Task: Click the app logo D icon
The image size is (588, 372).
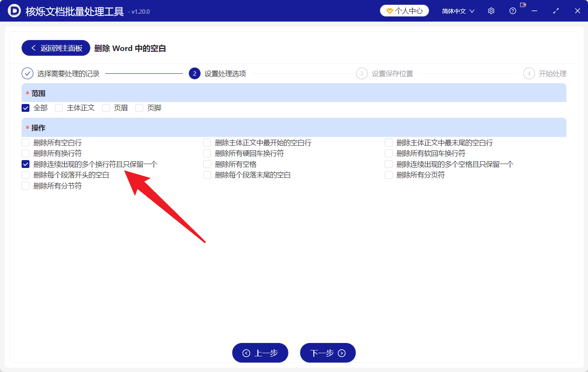Action: (15, 11)
